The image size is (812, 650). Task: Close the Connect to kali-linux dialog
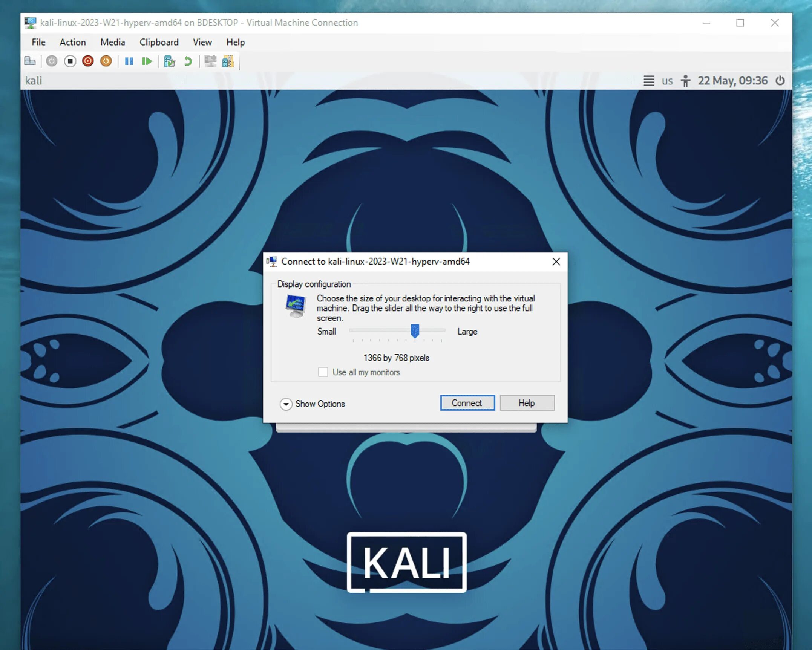click(x=556, y=262)
